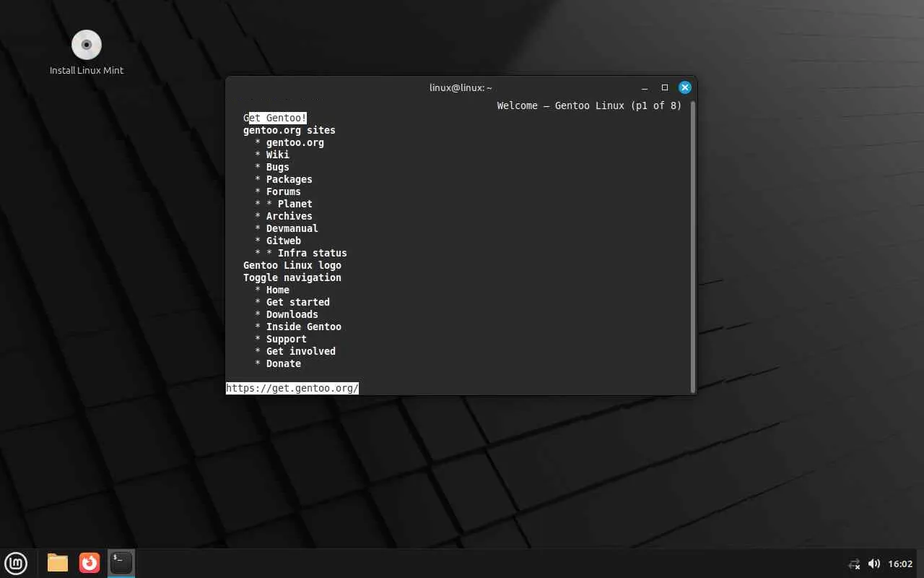
Task: Click the https://get.gentoo.org/ status line
Action: coord(292,388)
